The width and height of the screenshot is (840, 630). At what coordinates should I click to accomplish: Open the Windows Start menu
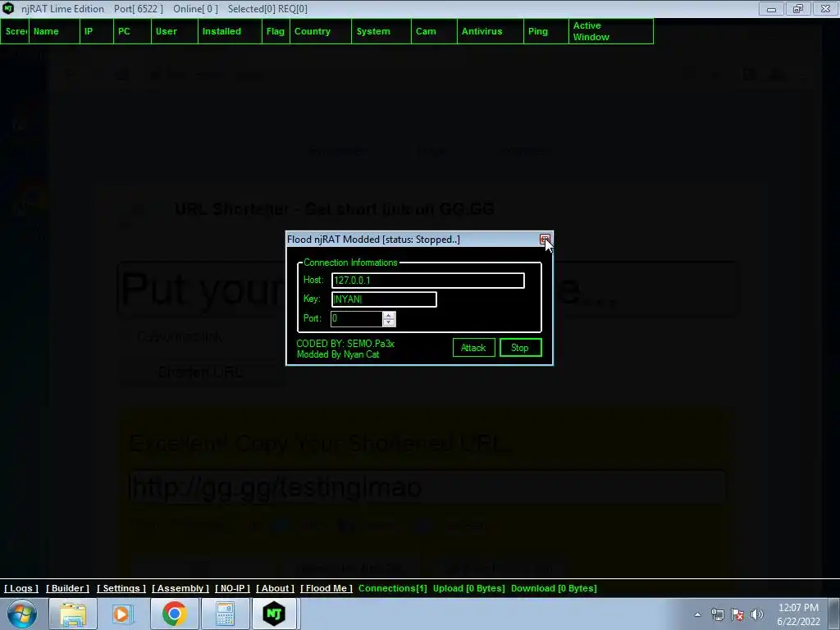pos(21,614)
